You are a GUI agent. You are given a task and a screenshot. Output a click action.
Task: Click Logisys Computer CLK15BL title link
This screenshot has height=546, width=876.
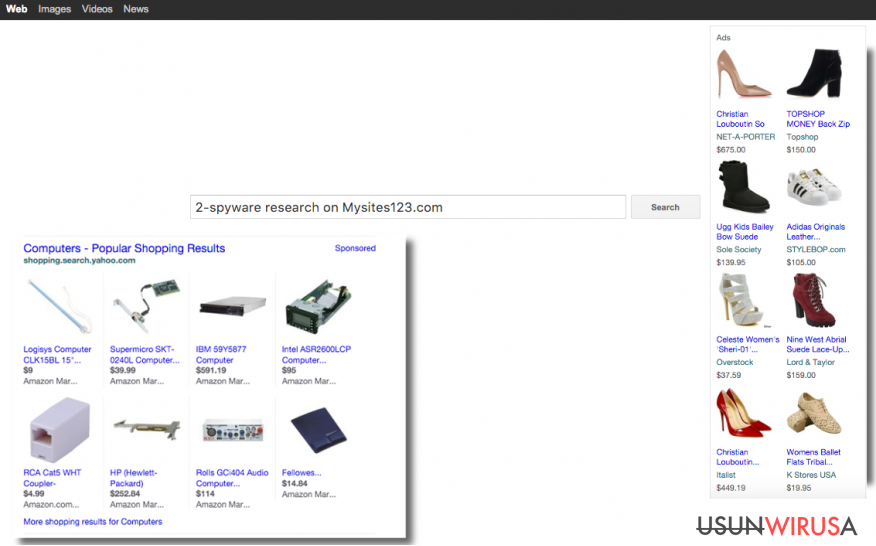57,354
